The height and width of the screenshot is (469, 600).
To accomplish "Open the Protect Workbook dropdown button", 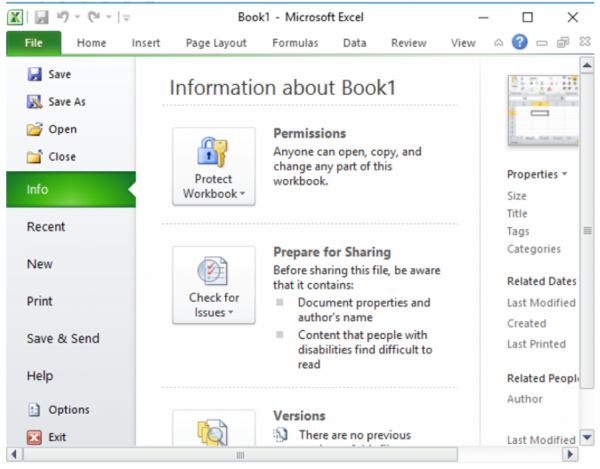I will pyautogui.click(x=214, y=166).
